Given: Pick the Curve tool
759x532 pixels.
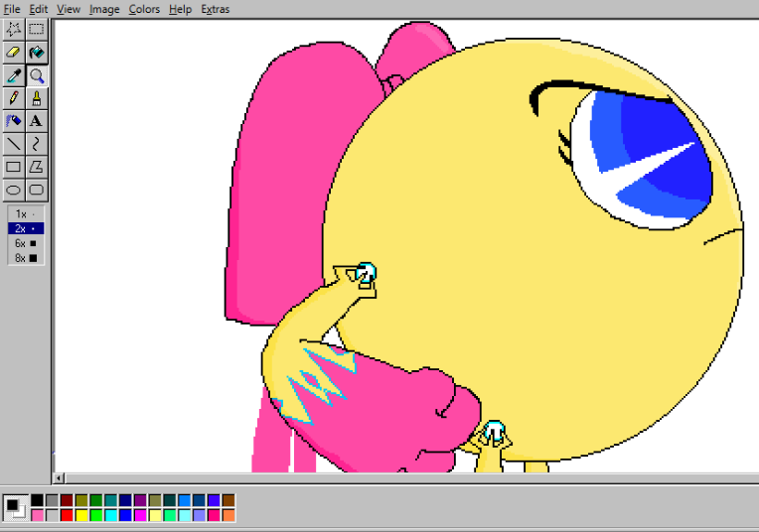Looking at the screenshot, I should coord(37,144).
